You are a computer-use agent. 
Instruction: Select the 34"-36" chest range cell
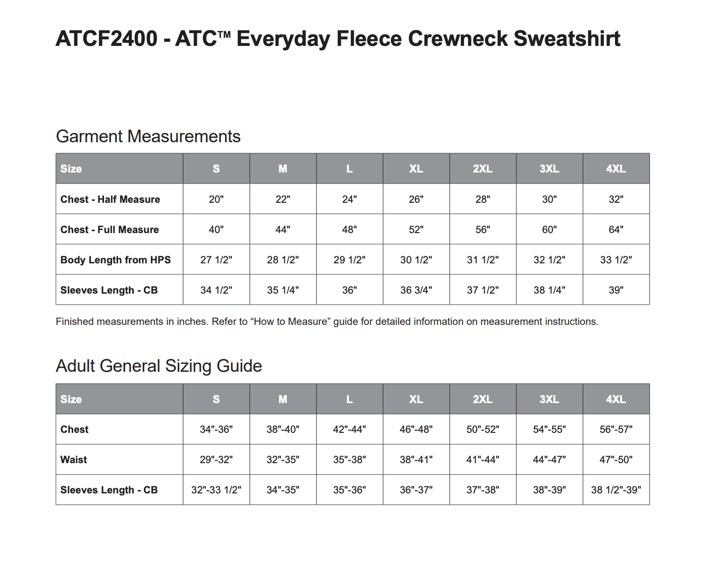coord(216,429)
